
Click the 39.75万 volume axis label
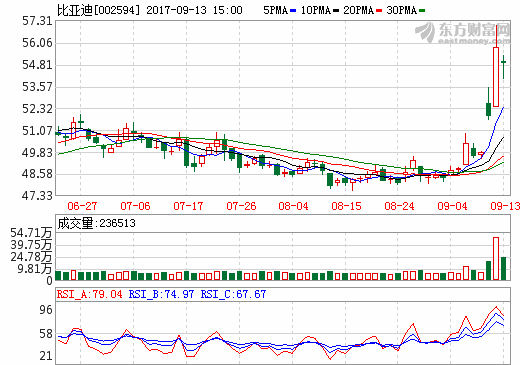point(31,245)
